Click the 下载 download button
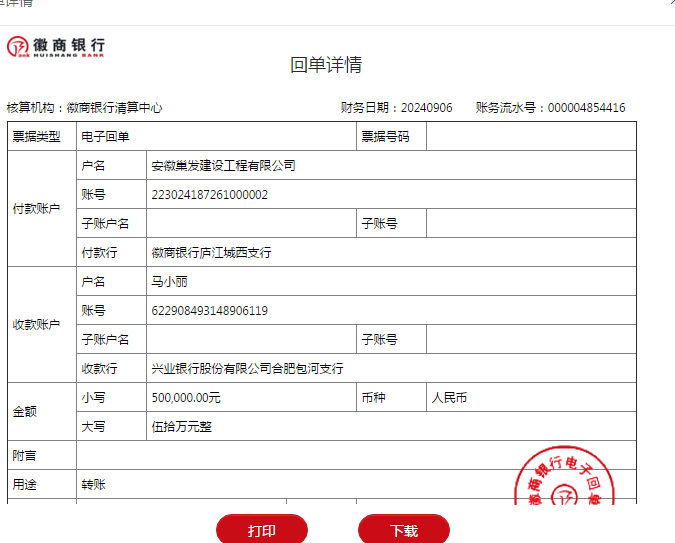 pyautogui.click(x=404, y=530)
